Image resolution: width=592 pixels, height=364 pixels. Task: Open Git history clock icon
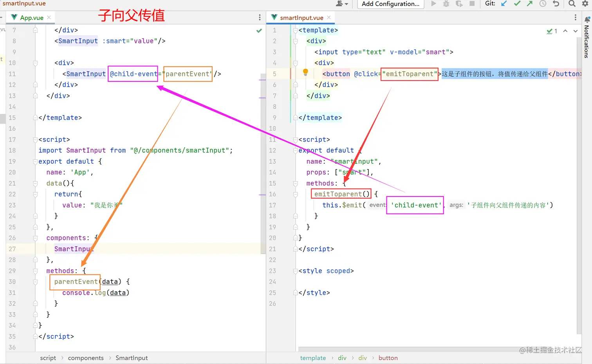click(x=543, y=4)
